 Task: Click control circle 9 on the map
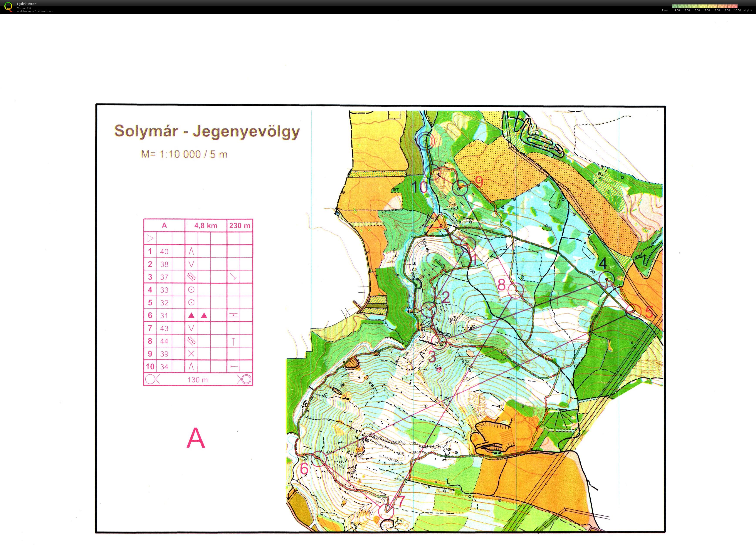click(460, 188)
